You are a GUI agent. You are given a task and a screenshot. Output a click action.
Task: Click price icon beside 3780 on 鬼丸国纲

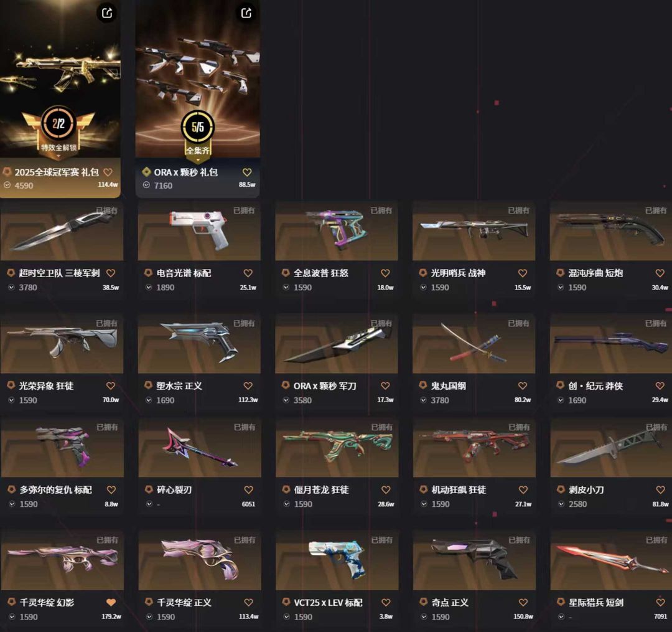[424, 400]
